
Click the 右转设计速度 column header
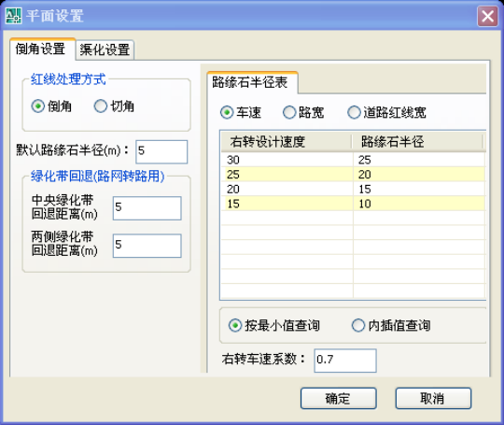(287, 142)
